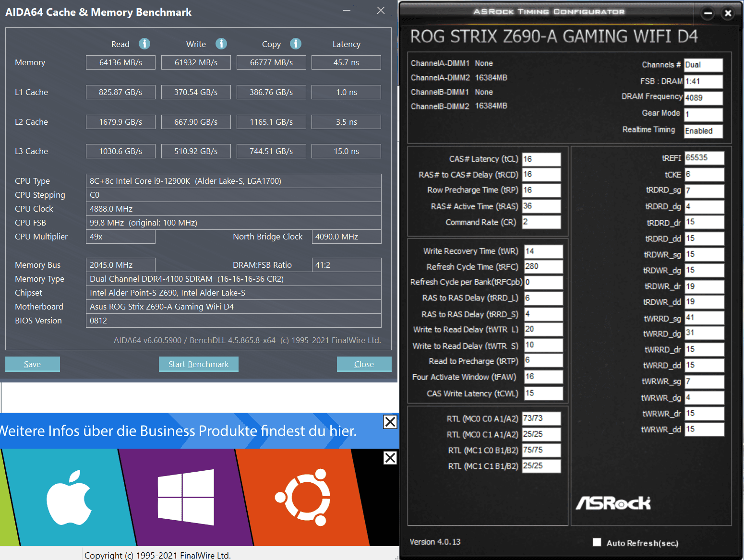Click the Channels # field showing Dual
This screenshot has height=560, width=744.
(x=703, y=65)
